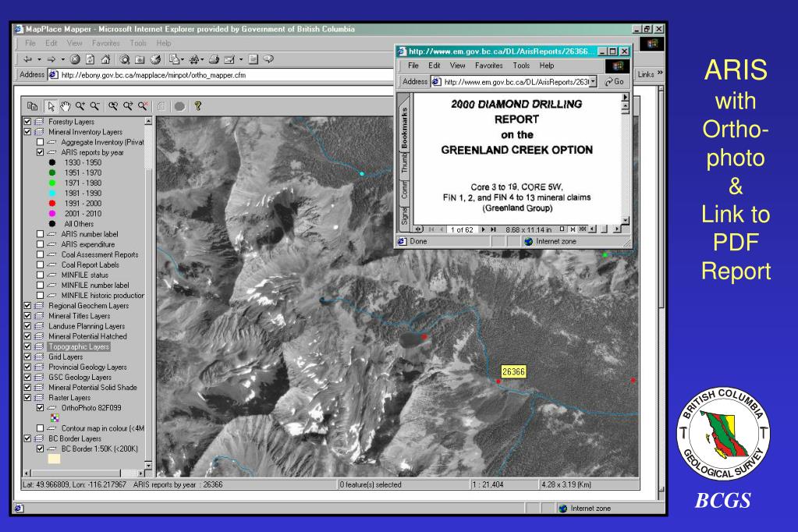The width and height of the screenshot is (798, 532).
Task: Uncheck OrthoPhoto 82F099 layer checkbox
Action: tap(41, 408)
